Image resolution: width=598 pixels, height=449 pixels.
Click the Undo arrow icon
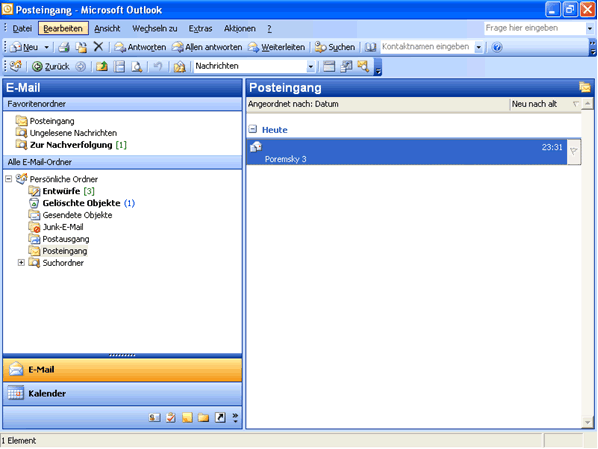click(158, 66)
